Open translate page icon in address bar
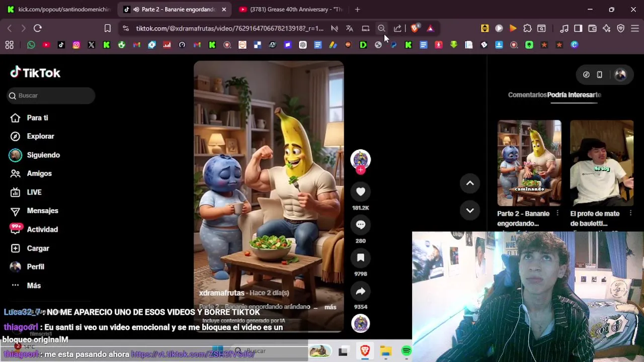This screenshot has width=644, height=362. (x=349, y=28)
